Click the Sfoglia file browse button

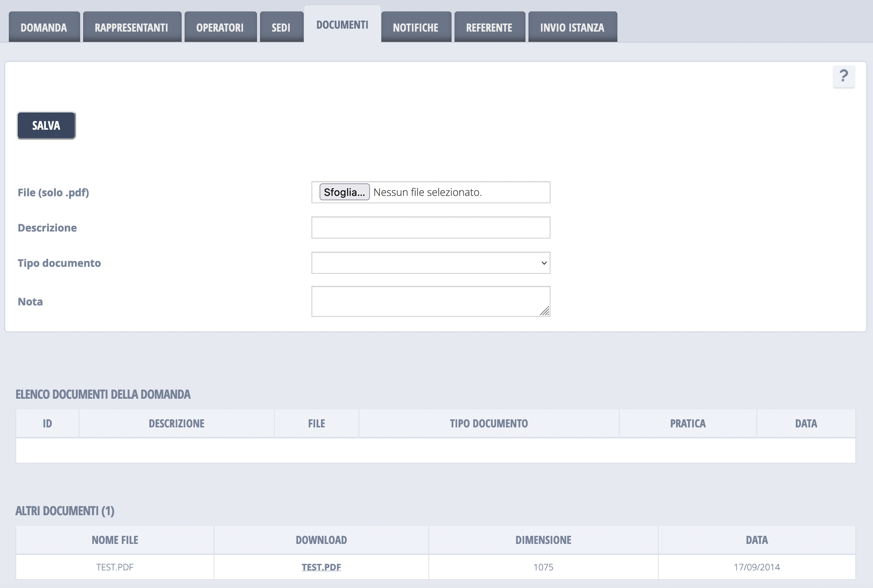[x=345, y=192]
